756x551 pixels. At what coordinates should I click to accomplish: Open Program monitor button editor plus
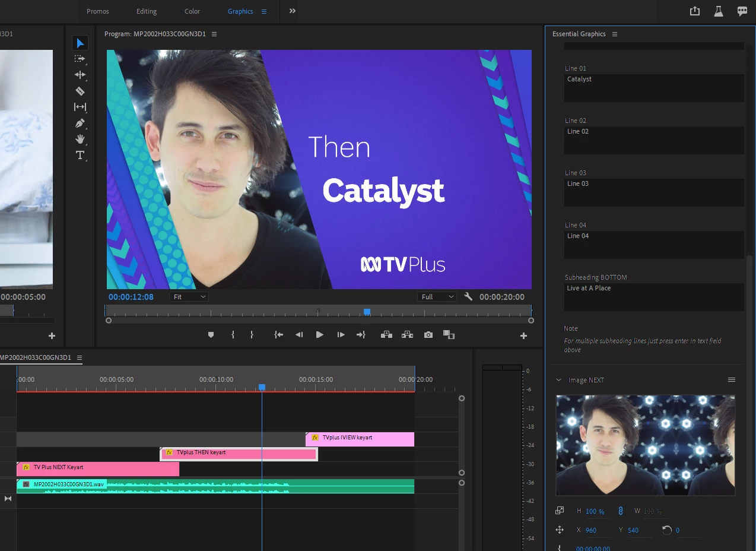[x=523, y=335]
